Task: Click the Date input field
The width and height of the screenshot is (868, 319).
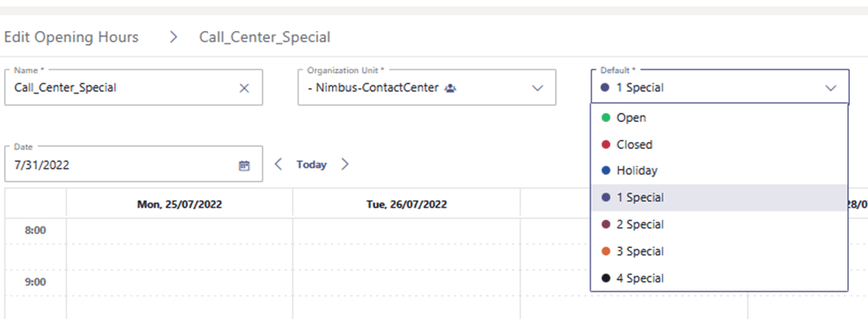Action: point(133,164)
